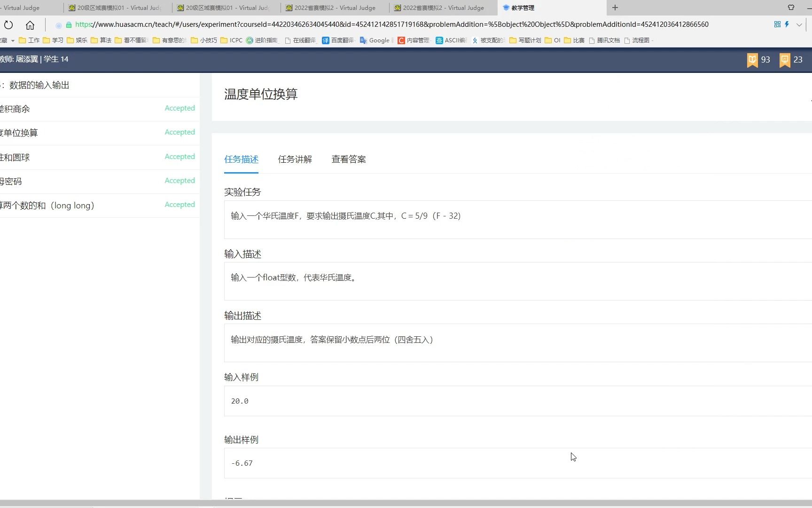The width and height of the screenshot is (812, 508).
Task: Click the horizontal scrollbar at window bottom
Action: [406, 503]
